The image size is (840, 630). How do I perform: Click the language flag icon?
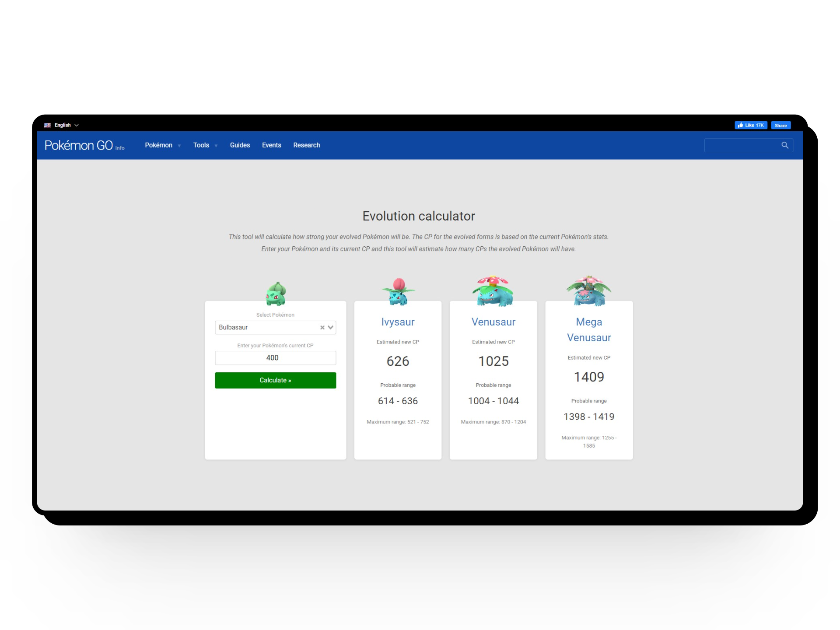tap(47, 125)
